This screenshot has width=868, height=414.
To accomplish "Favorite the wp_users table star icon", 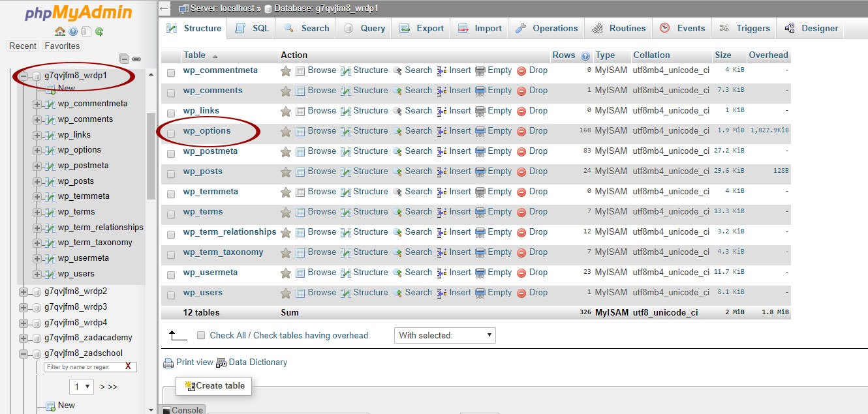I will (x=286, y=293).
